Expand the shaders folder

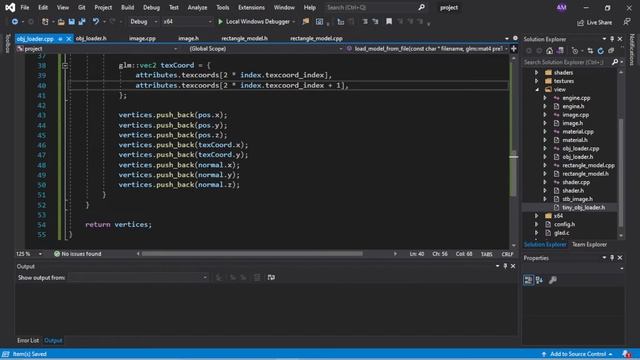pos(536,73)
